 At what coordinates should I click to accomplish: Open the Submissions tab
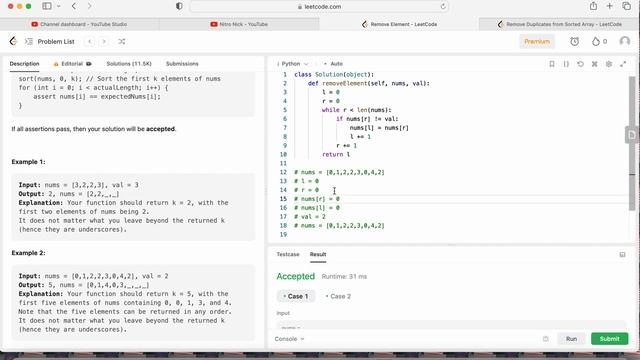pyautogui.click(x=182, y=64)
